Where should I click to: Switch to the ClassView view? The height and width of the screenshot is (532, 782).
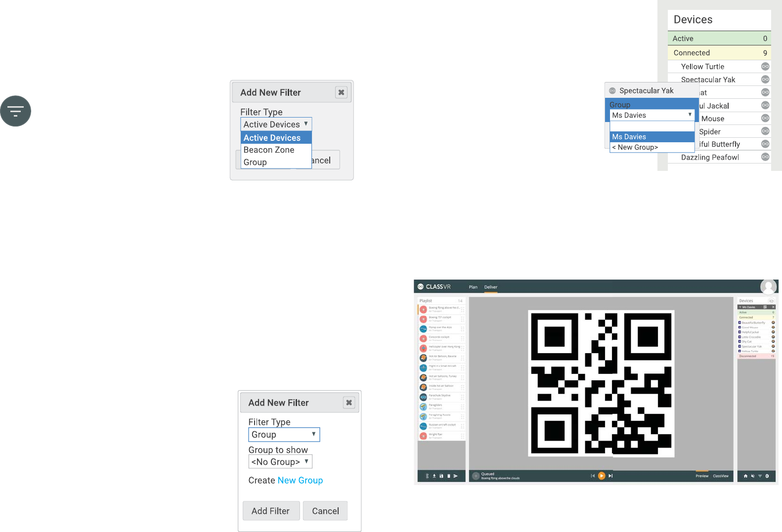721,476
